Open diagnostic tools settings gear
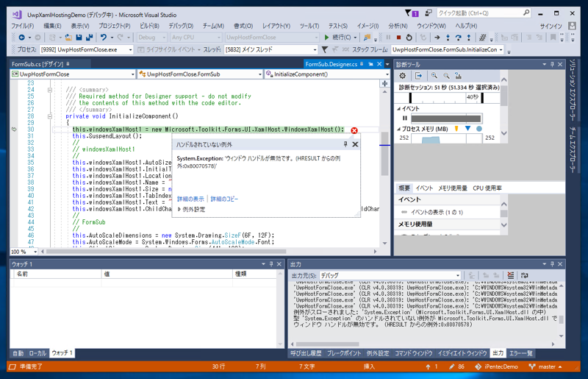 [402, 76]
